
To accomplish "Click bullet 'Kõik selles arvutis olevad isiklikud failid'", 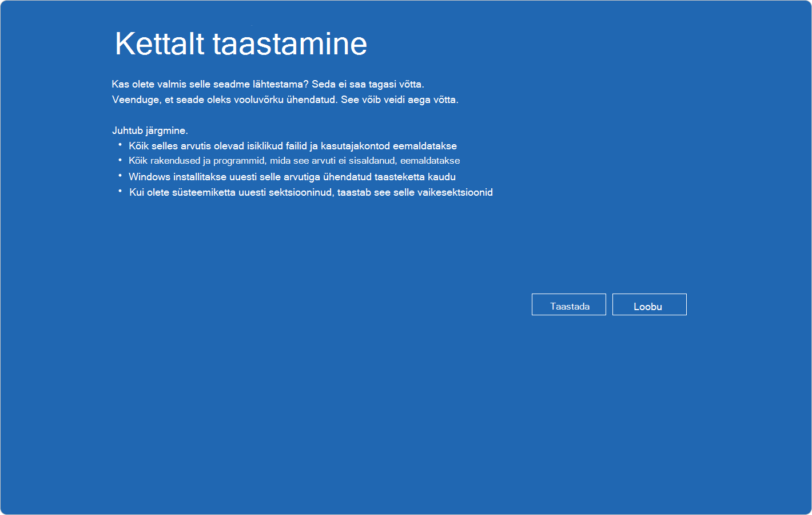I will [x=293, y=146].
